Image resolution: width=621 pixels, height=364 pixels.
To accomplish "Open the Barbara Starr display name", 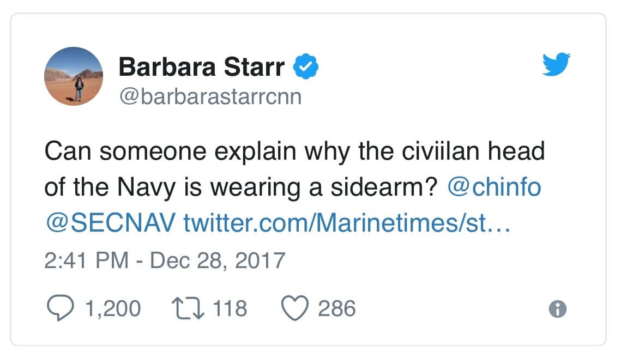I will click(x=202, y=67).
